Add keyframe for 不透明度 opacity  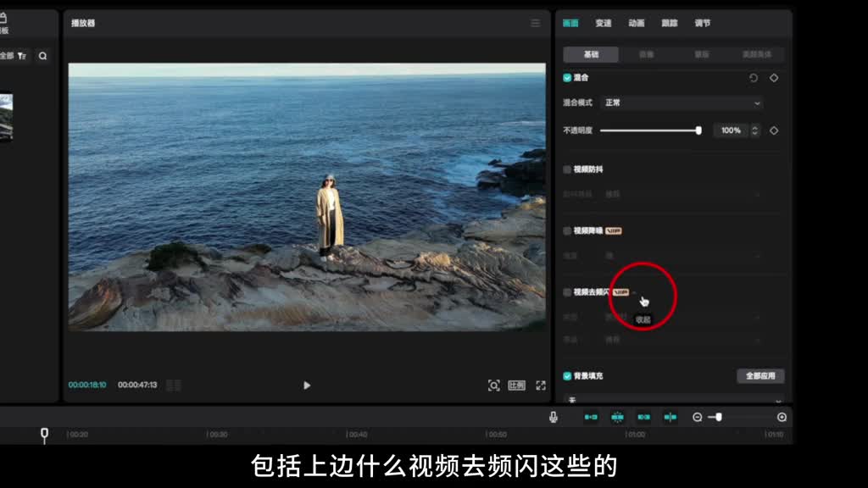click(774, 130)
